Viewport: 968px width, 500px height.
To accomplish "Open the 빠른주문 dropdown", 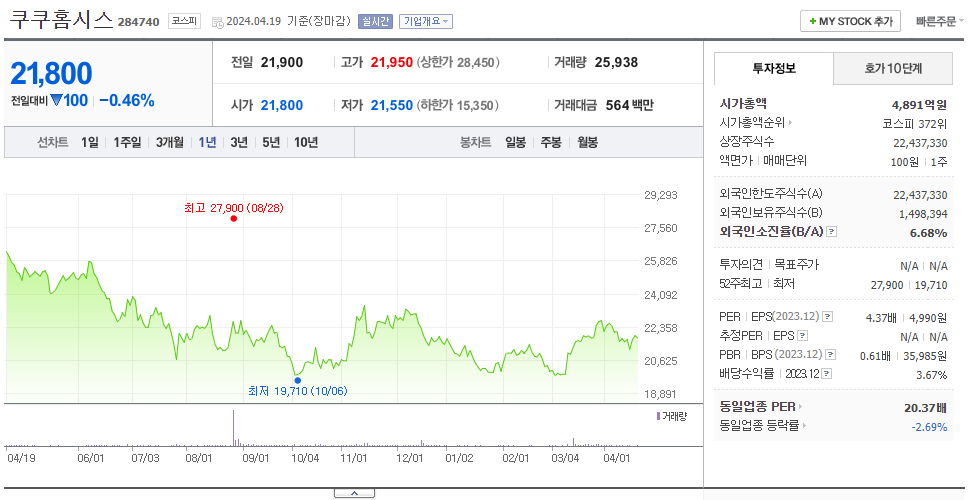I will (940, 21).
